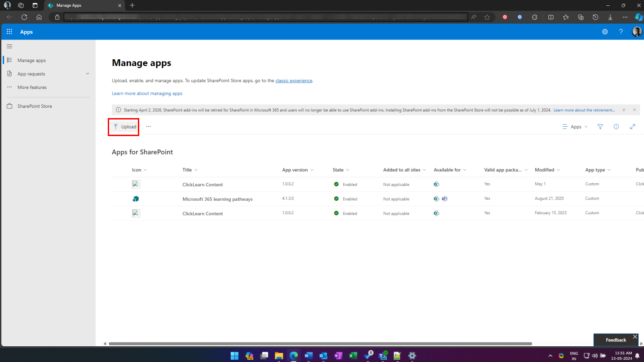The width and height of the screenshot is (644, 362).
Task: Close the Feedback popup
Action: point(635,336)
